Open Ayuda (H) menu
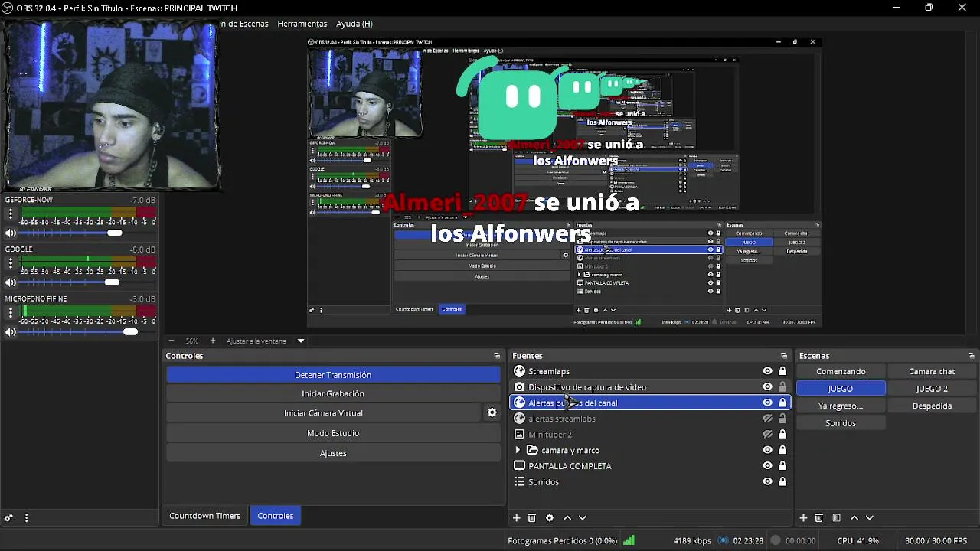 click(354, 24)
